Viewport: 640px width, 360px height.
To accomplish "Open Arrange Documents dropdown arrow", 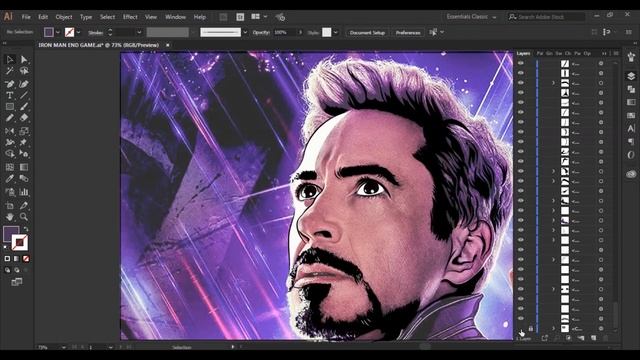I will pyautogui.click(x=265, y=17).
